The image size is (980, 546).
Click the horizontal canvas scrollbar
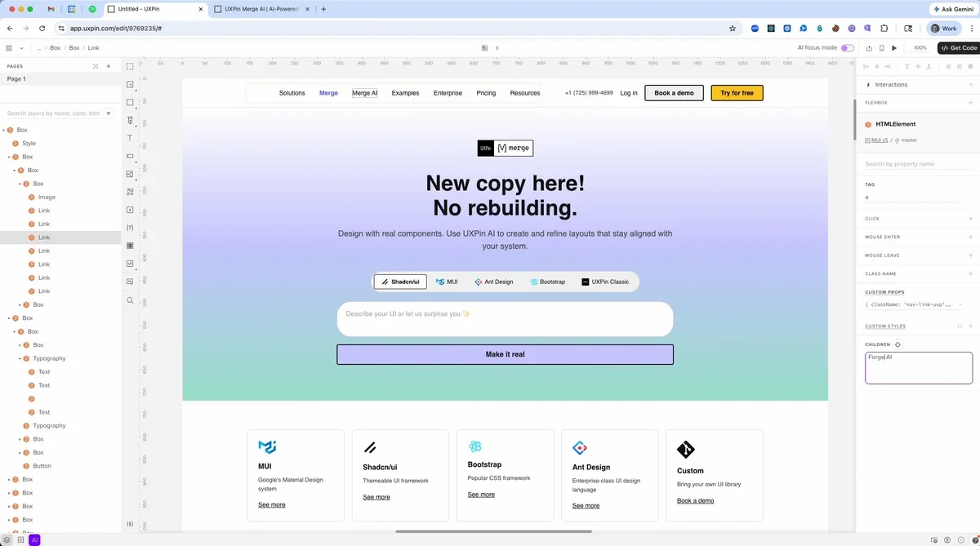click(x=493, y=532)
